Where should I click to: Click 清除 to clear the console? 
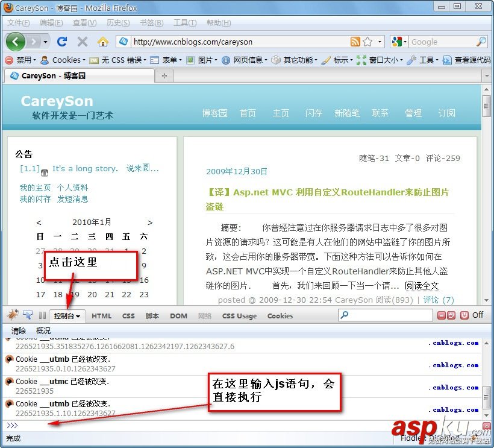(x=18, y=330)
